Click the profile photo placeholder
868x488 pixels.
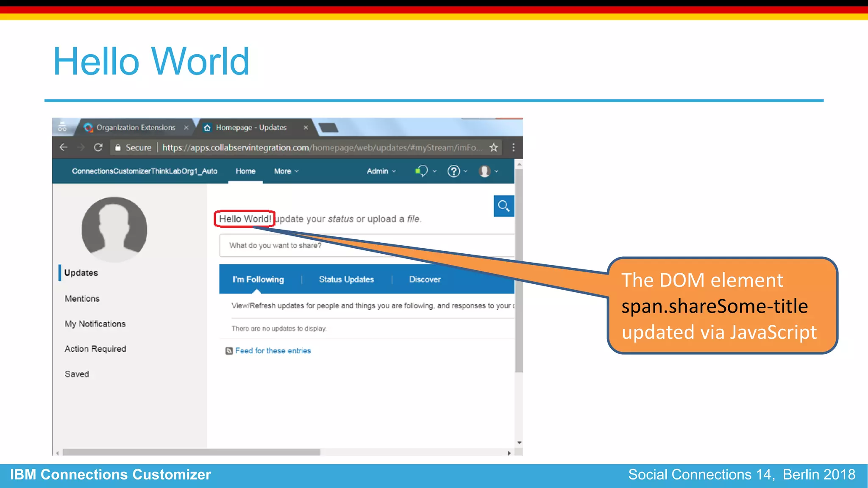[x=114, y=230]
